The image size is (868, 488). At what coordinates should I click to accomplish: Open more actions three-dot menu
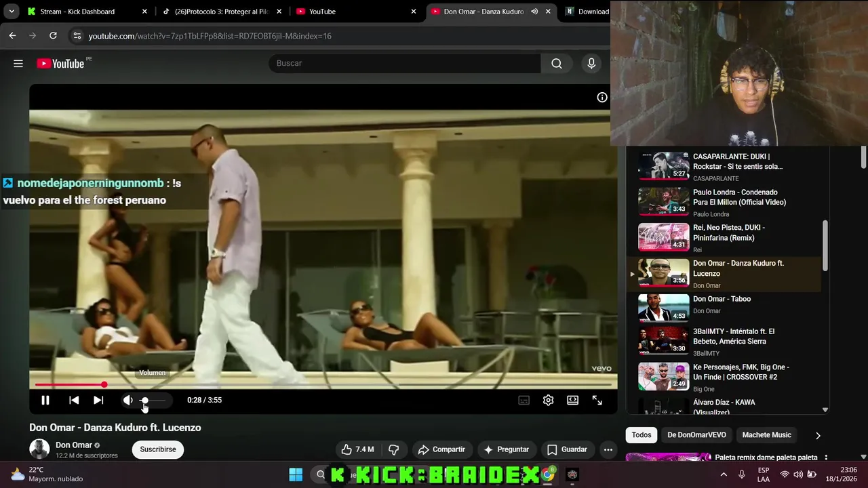(608, 449)
